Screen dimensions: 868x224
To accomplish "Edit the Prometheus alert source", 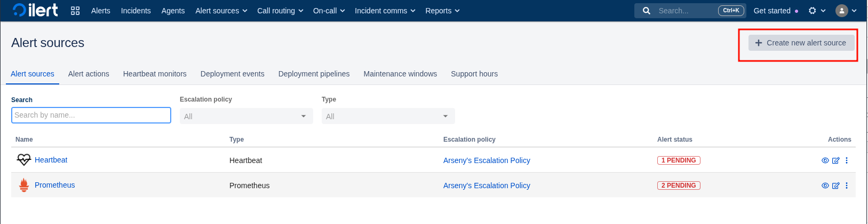I will [x=835, y=186].
